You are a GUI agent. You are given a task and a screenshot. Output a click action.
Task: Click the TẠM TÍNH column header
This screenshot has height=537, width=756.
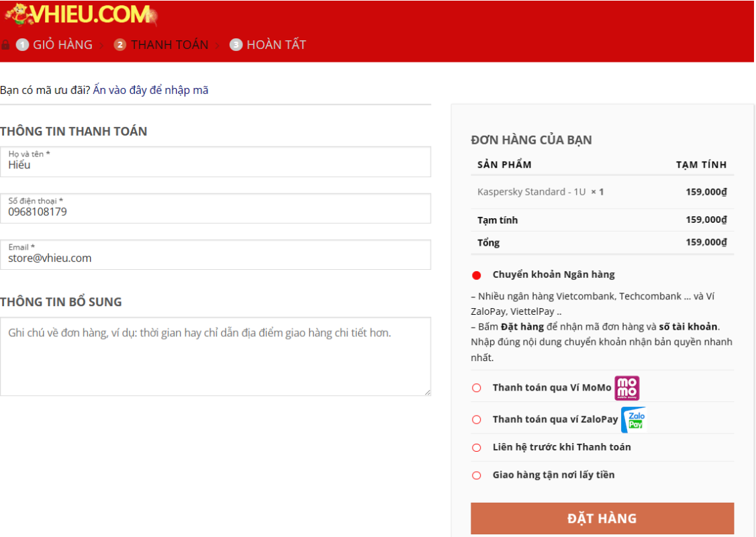701,165
